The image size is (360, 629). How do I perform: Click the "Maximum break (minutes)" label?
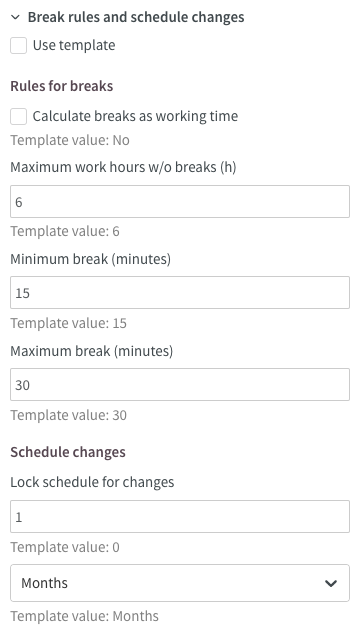pos(92,351)
